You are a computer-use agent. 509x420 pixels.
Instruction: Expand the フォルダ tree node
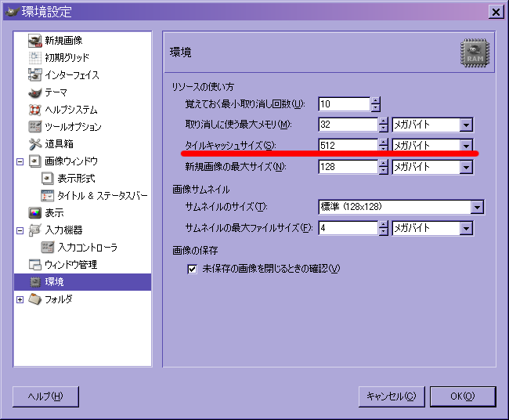pos(20,299)
